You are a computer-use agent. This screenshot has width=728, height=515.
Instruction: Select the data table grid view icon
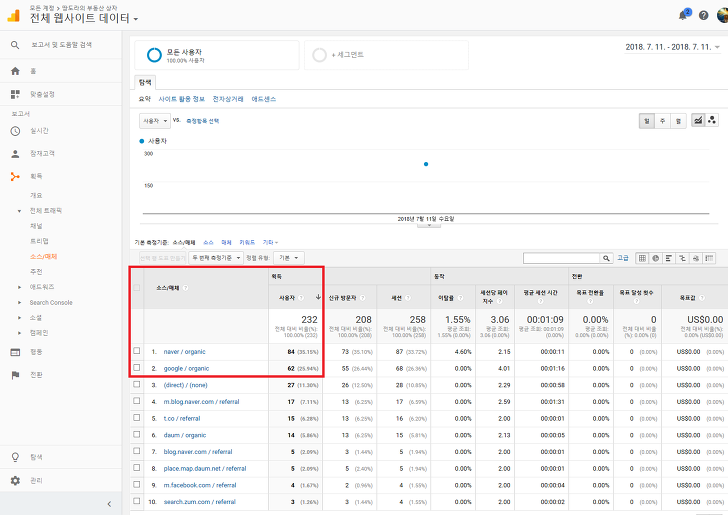point(642,258)
